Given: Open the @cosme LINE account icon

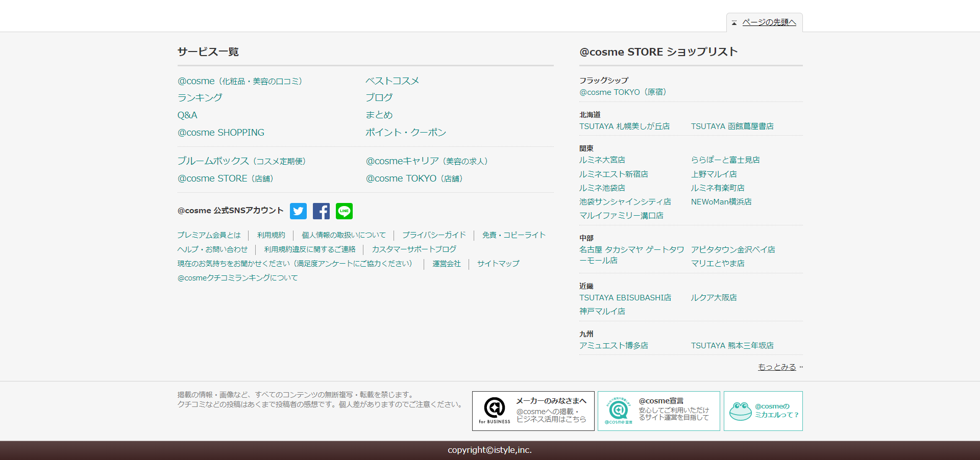Looking at the screenshot, I should point(344,211).
